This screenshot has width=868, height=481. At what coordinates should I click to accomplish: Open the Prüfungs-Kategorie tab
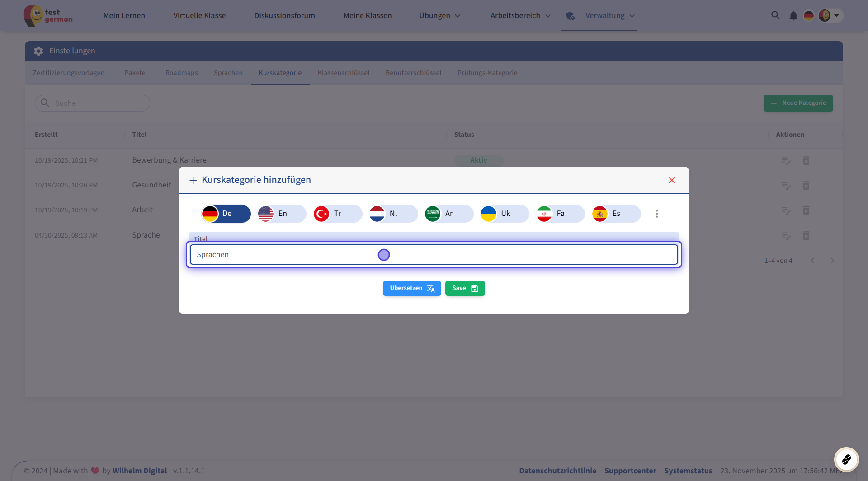coord(487,73)
